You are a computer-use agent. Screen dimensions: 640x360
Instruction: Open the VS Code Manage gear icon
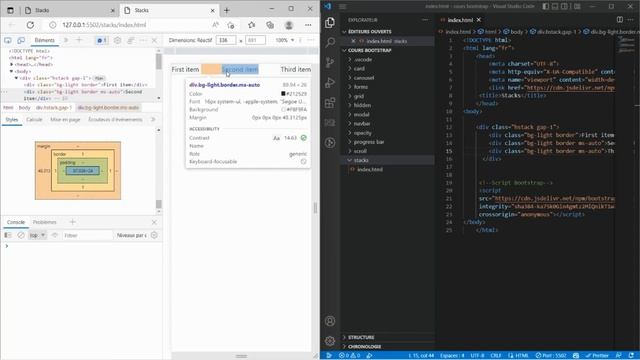pos(330,341)
